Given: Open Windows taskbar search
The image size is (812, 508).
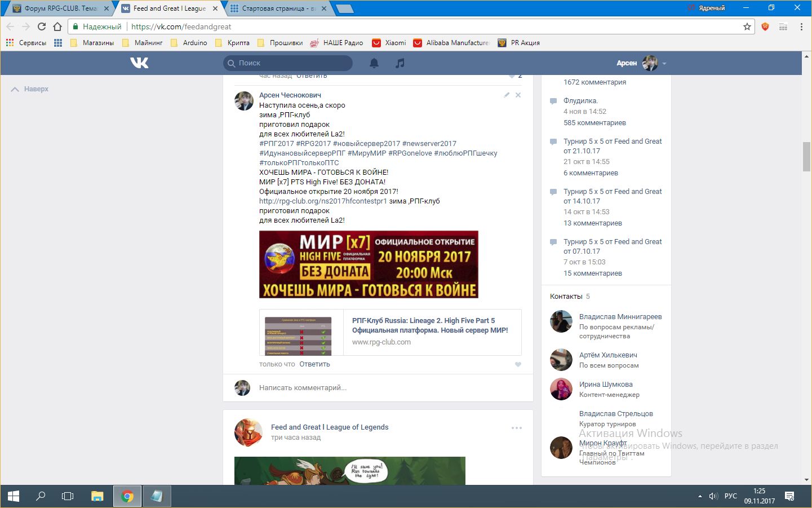Looking at the screenshot, I should click(41, 496).
